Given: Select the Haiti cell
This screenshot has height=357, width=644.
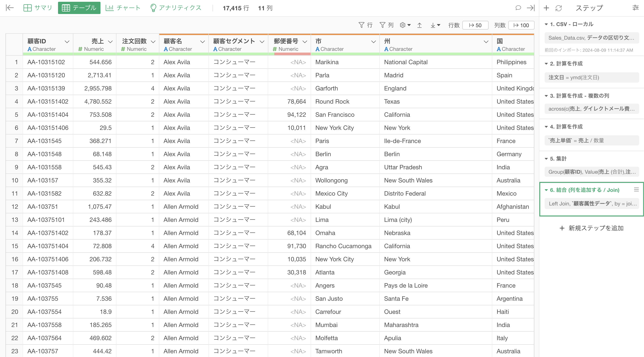Looking at the screenshot, I should 513,312.
